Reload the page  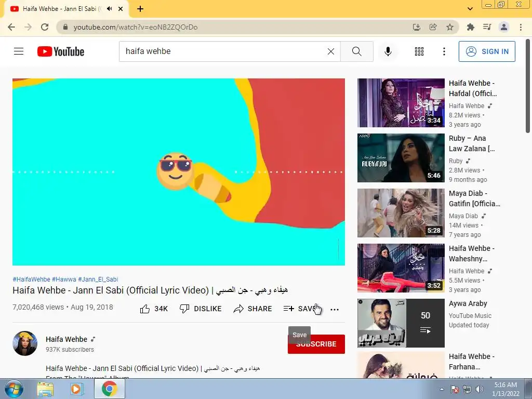click(x=45, y=27)
